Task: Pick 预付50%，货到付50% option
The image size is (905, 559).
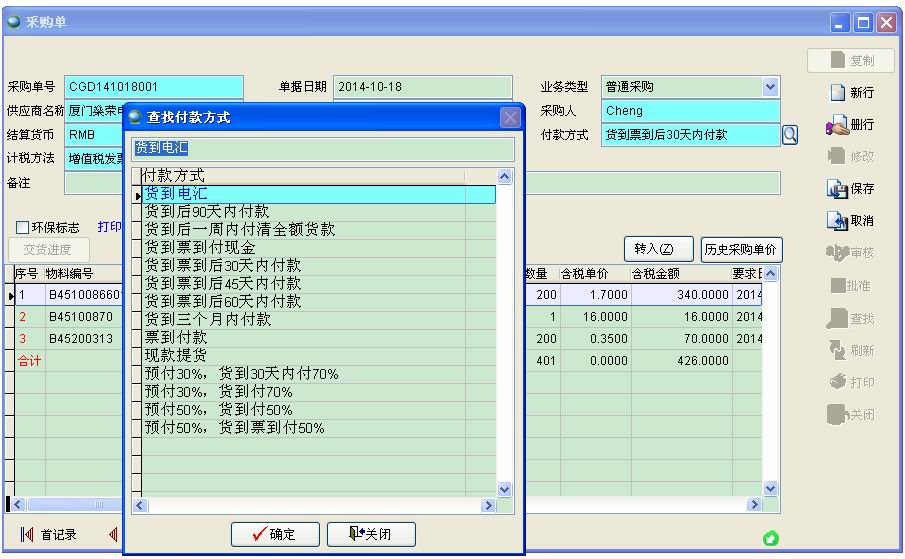Action: [x=218, y=409]
